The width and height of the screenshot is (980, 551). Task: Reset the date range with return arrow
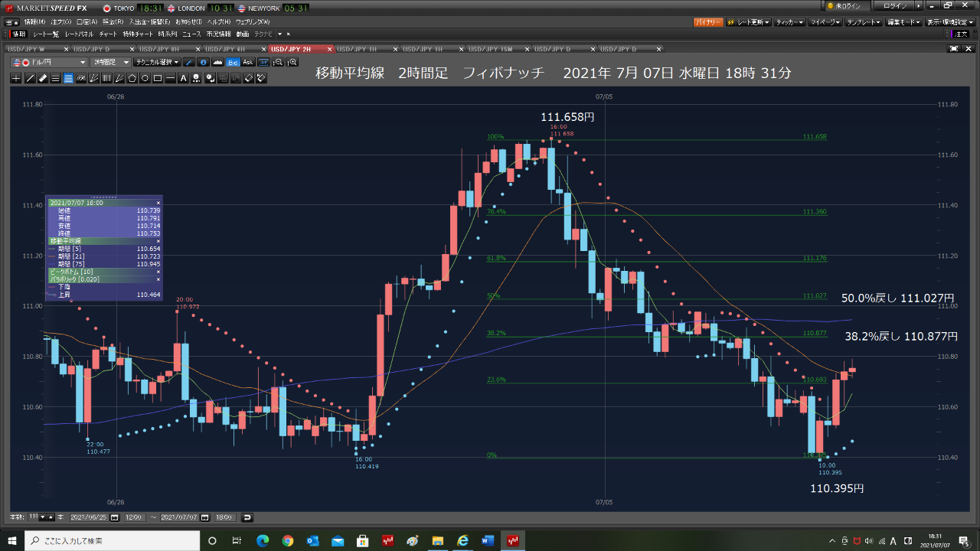coord(247,517)
